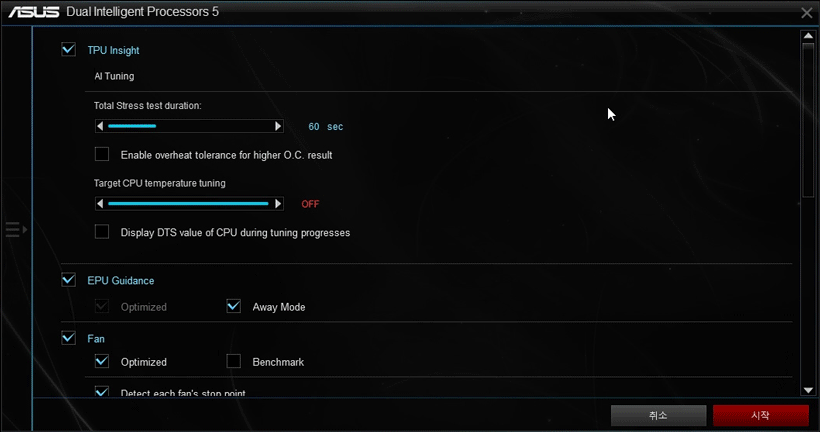The image size is (820, 432).
Task: Close the Dual Intelligent Processors 5 window
Action: coord(806,13)
